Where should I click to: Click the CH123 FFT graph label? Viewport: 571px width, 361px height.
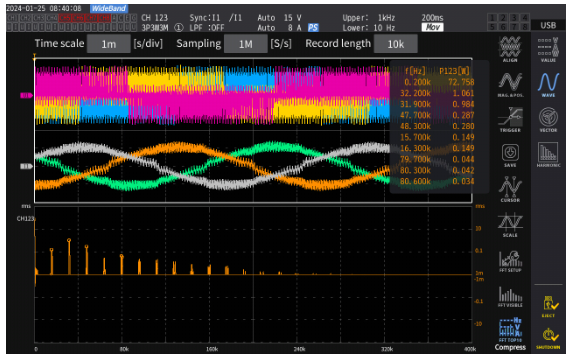25,219
